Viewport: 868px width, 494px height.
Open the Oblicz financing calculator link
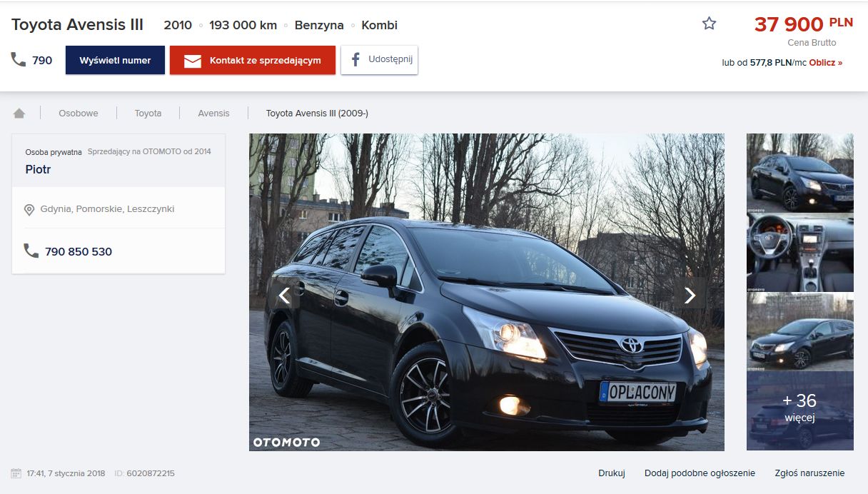[x=825, y=63]
